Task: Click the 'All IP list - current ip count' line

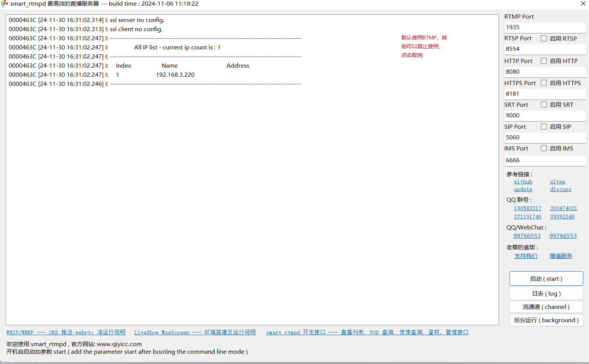Action: 114,47
